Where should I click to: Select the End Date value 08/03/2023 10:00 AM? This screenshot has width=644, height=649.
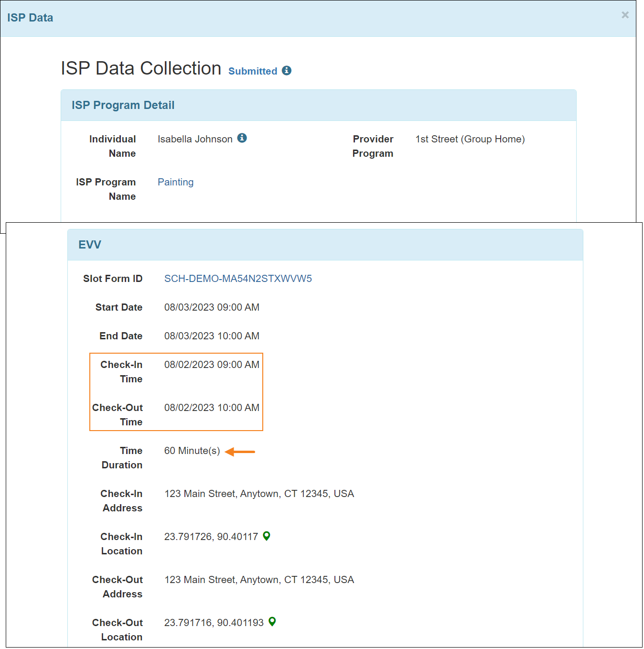click(x=212, y=336)
